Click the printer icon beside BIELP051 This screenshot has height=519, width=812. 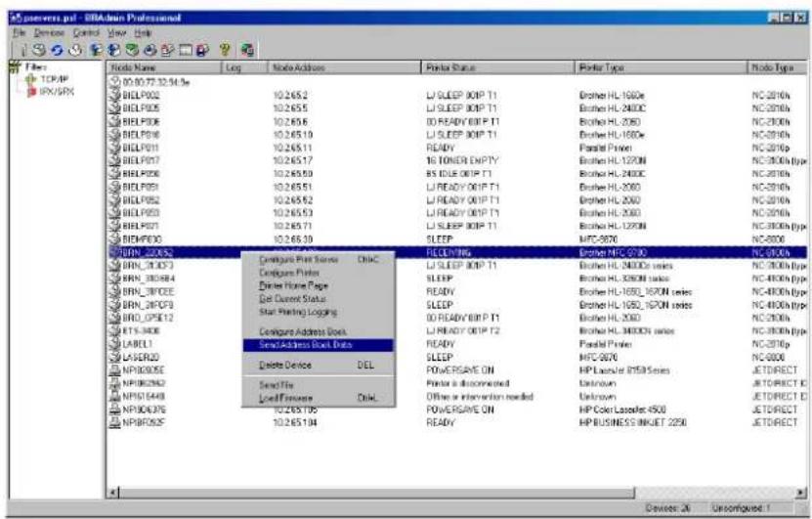pyautogui.click(x=114, y=187)
